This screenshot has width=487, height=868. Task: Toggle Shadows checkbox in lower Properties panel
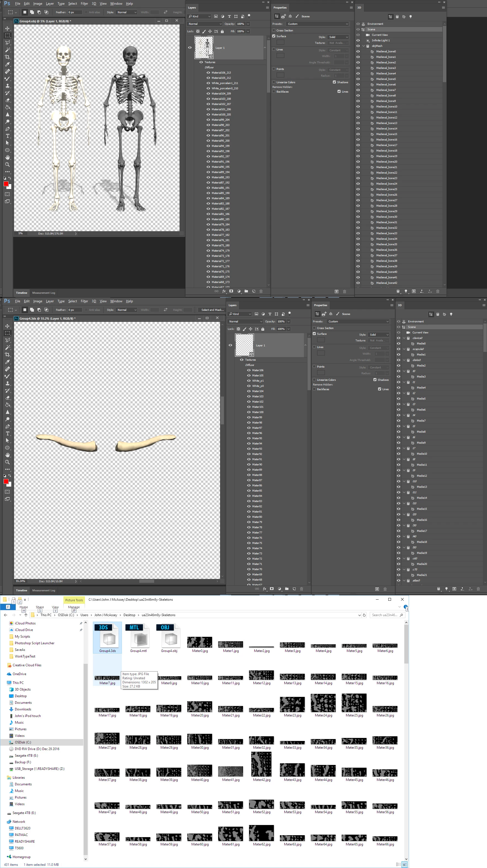[375, 380]
